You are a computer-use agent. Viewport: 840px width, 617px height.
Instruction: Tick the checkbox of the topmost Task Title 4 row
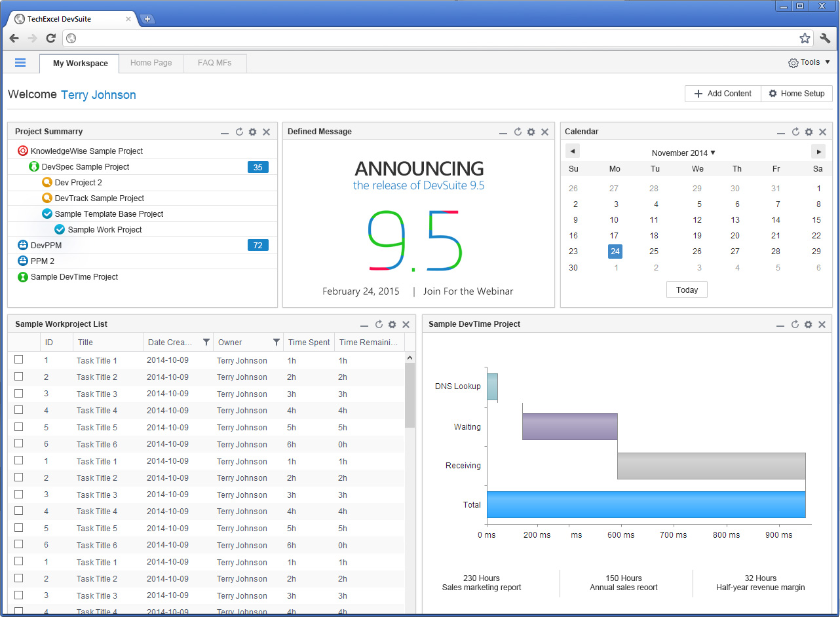coord(19,410)
